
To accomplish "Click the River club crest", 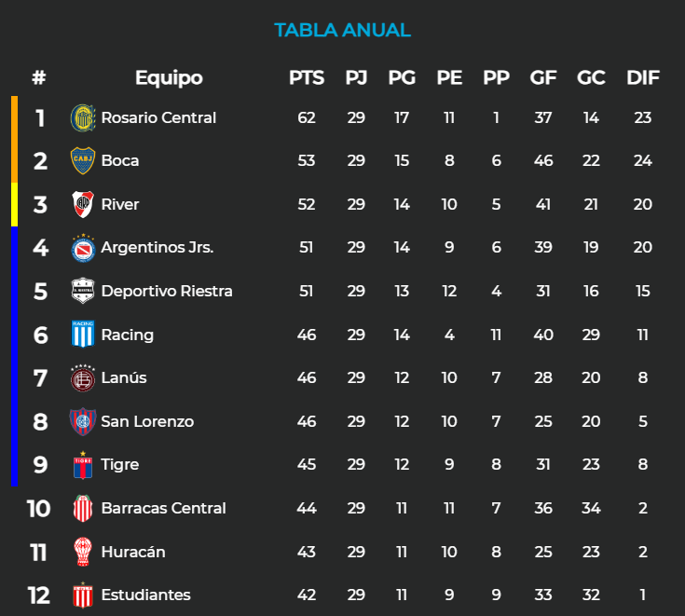I will coord(83,204).
